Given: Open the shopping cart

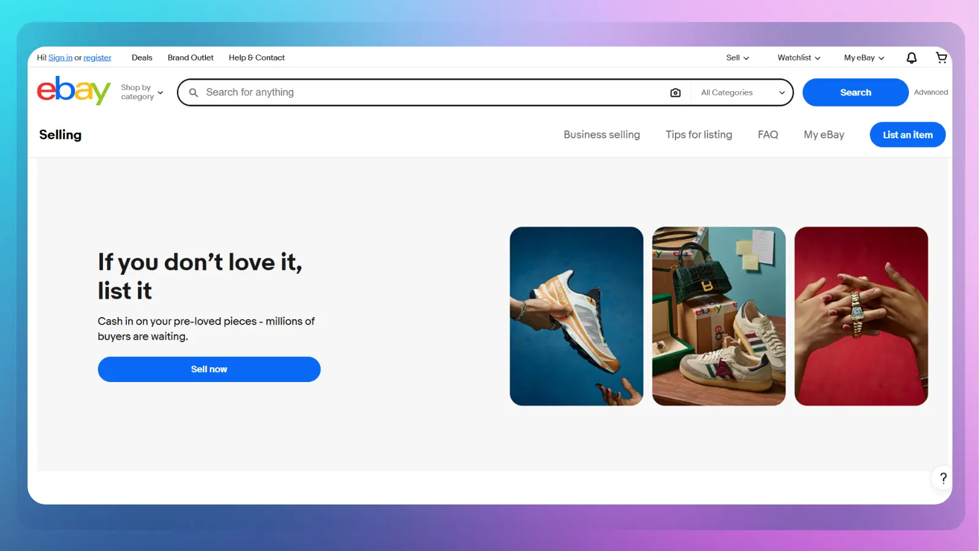Looking at the screenshot, I should pos(941,58).
